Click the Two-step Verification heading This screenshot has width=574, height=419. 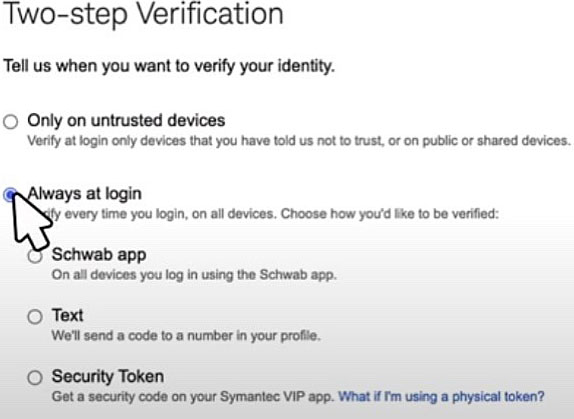[144, 14]
